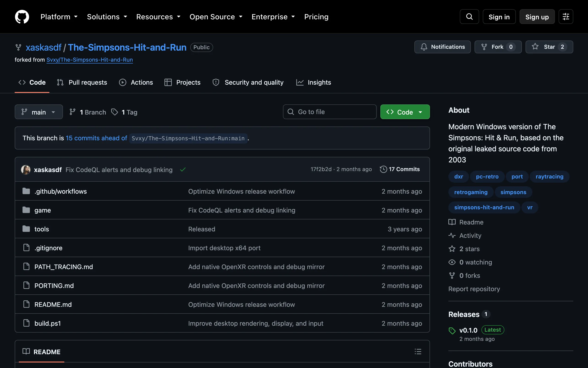The height and width of the screenshot is (368, 588).
Task: Select the port topic tag
Action: [x=517, y=176]
